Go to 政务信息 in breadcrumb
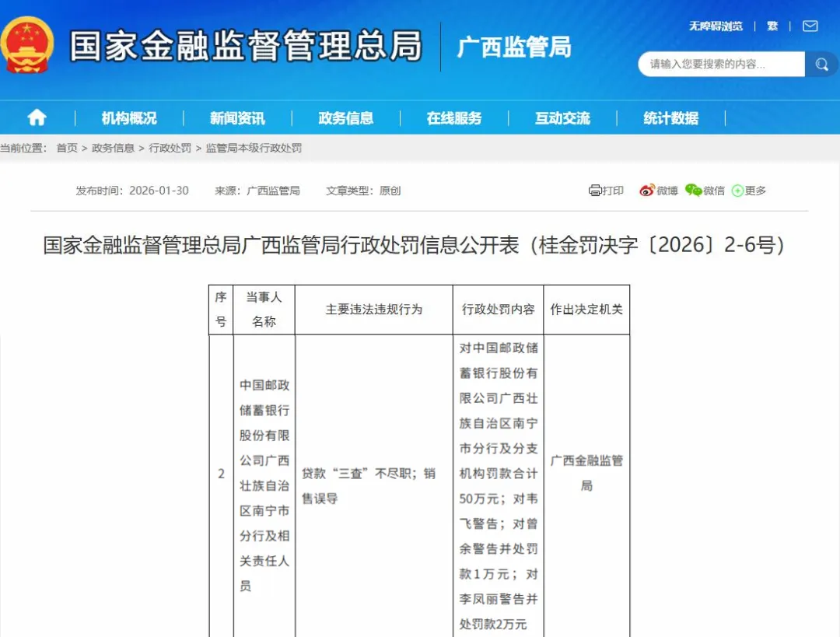840x637 pixels. tap(113, 148)
